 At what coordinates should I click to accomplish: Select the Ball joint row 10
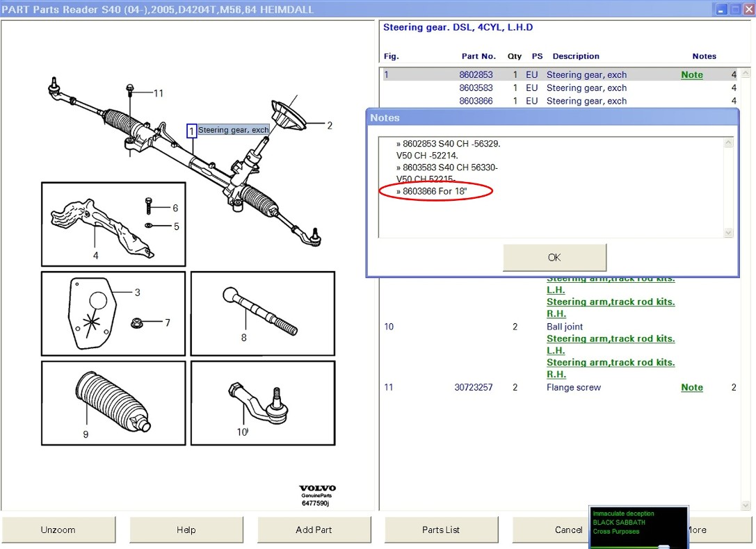(560, 327)
